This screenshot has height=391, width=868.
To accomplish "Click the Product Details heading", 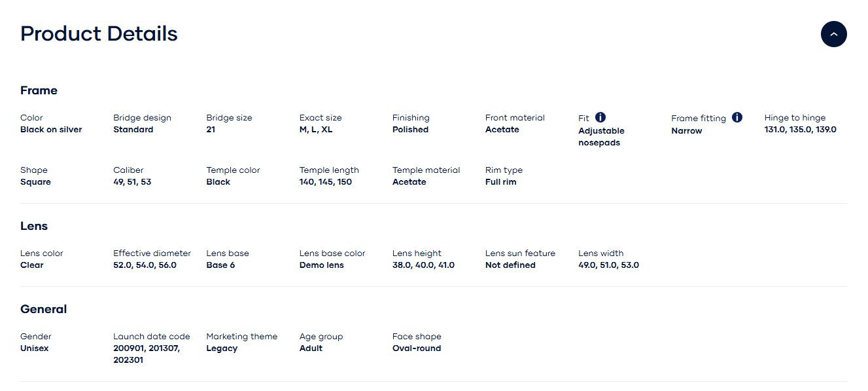I will coord(99,34).
